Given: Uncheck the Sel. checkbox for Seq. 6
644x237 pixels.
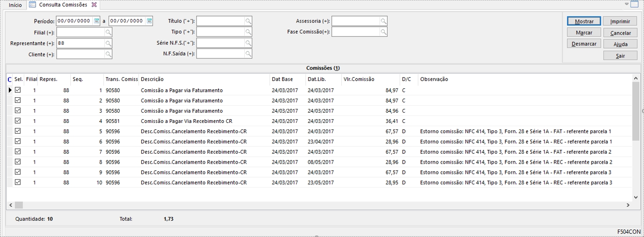Looking at the screenshot, I should (18, 141).
